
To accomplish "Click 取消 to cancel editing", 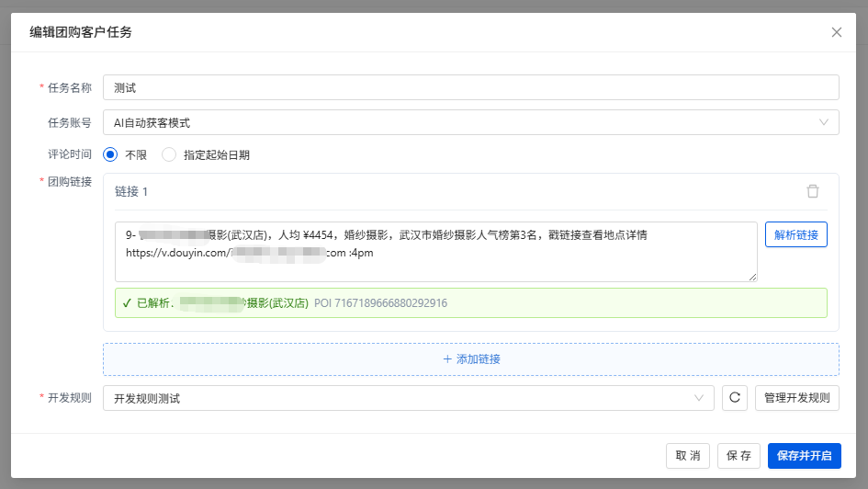I will pyautogui.click(x=688, y=456).
